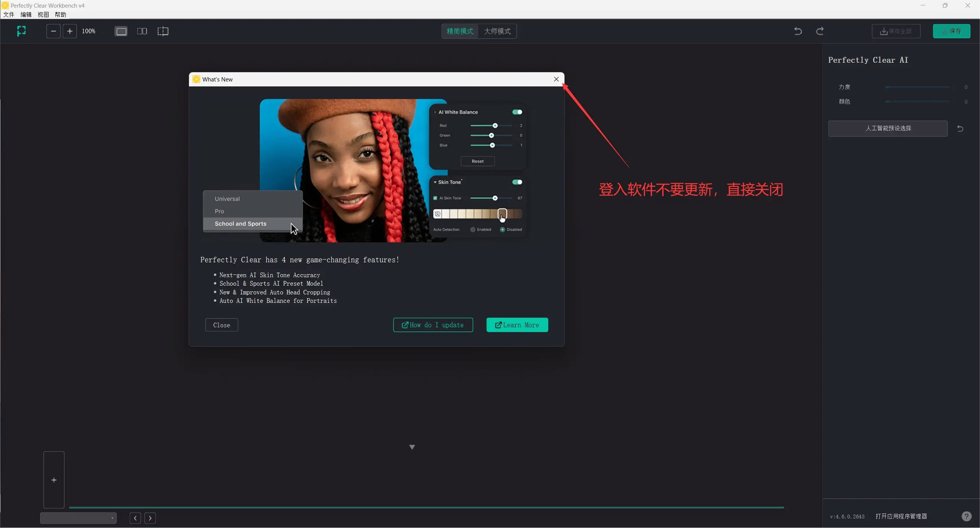Click the Perfectly Clear AI panel heading
This screenshot has height=528, width=980.
pyautogui.click(x=868, y=60)
